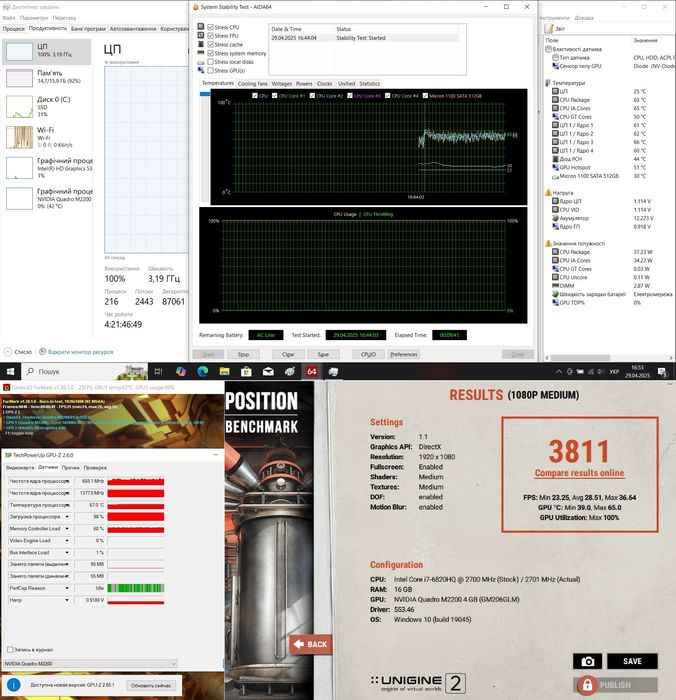This screenshot has height=700, width=676.
Task: Click SAVE in Superposition results
Action: 632,661
